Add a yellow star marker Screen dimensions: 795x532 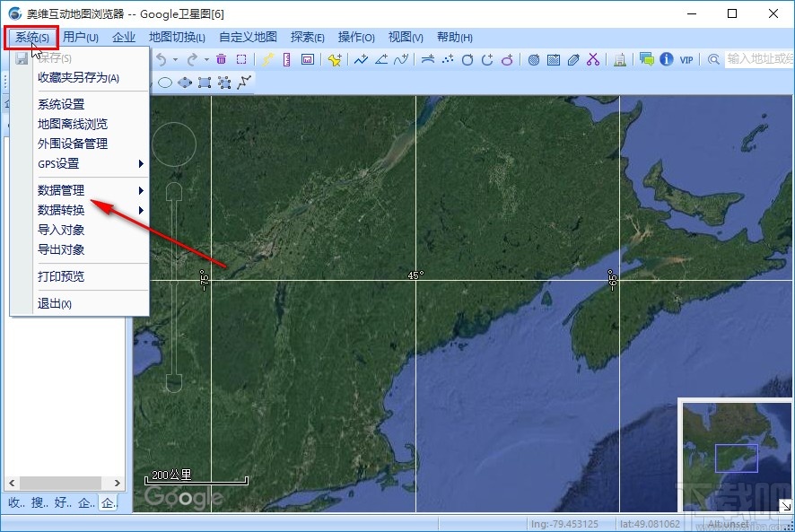click(x=335, y=59)
